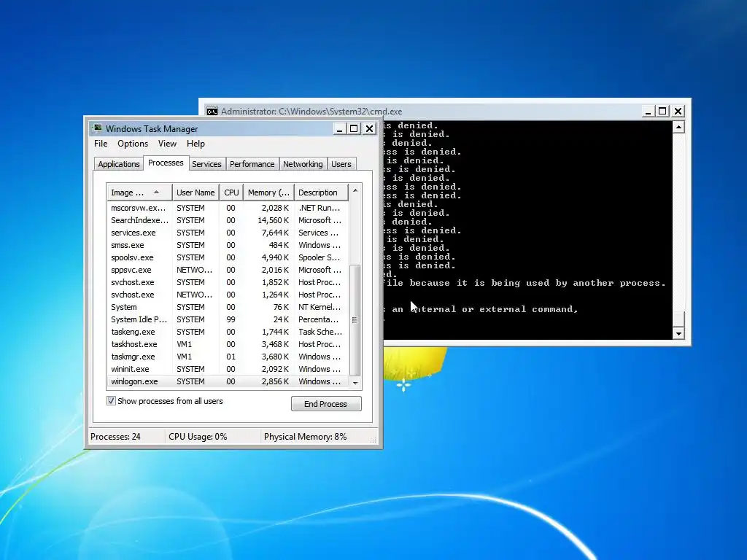This screenshot has width=747, height=560.
Task: Click the Task Manager resize grip
Action: pyautogui.click(x=373, y=440)
